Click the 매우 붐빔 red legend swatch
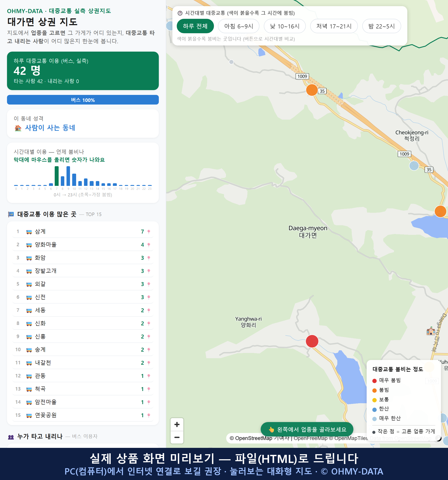 [374, 381]
